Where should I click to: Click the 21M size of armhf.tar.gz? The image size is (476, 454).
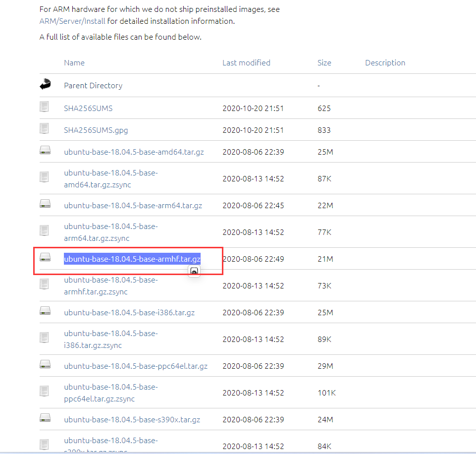pos(325,259)
